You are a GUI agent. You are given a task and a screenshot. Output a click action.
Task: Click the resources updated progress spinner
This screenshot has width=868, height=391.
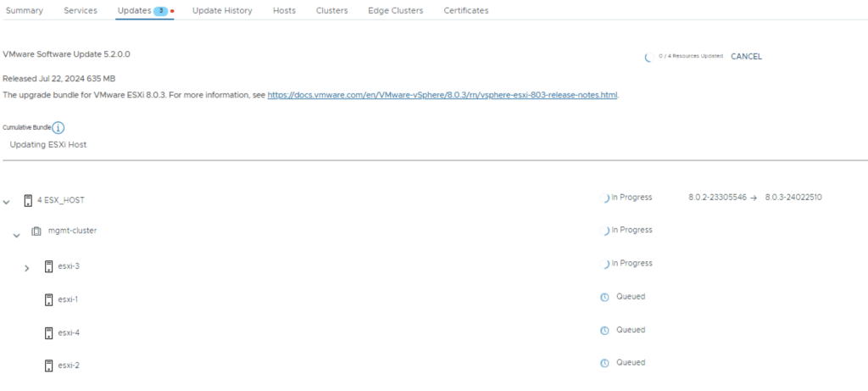click(648, 57)
